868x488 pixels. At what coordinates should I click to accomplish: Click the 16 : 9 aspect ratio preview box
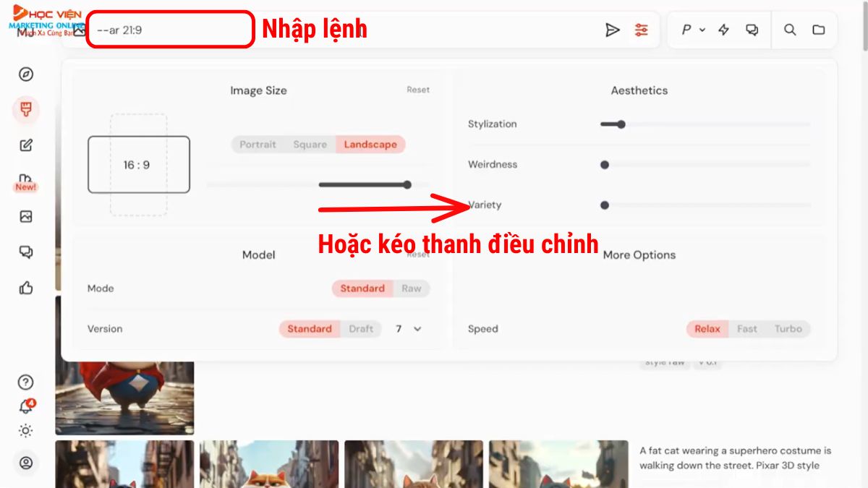click(x=139, y=165)
